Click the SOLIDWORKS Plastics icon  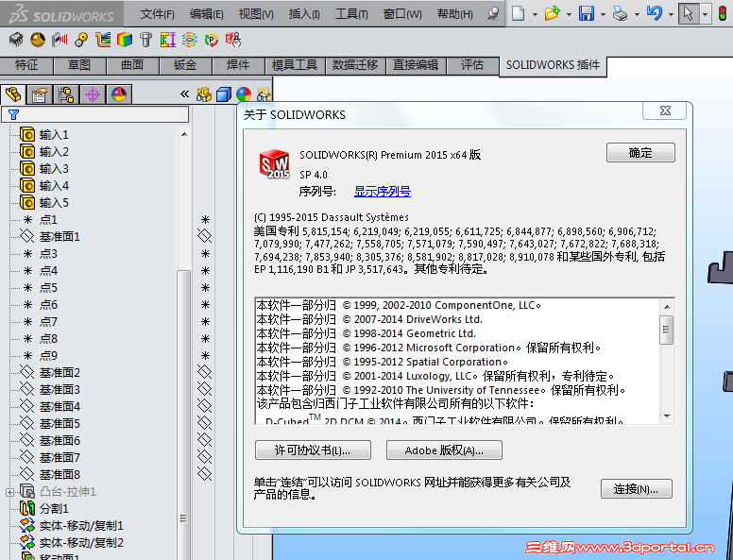coord(212,40)
